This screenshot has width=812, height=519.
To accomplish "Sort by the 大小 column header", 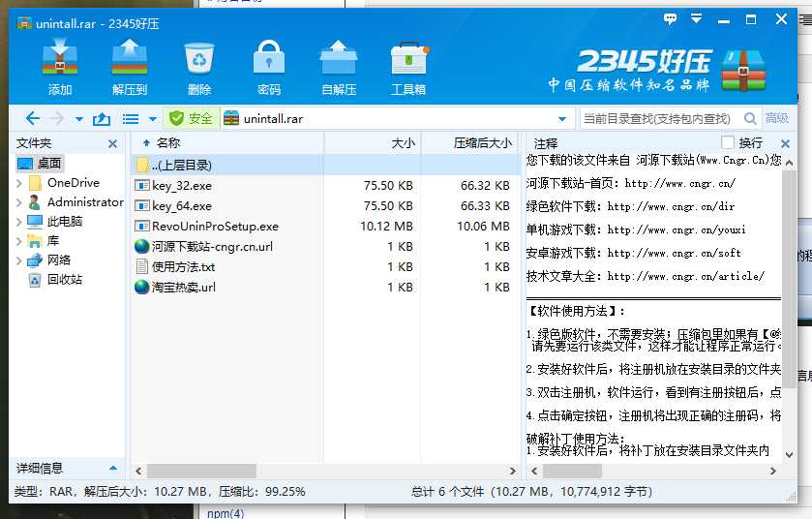I will 373,143.
